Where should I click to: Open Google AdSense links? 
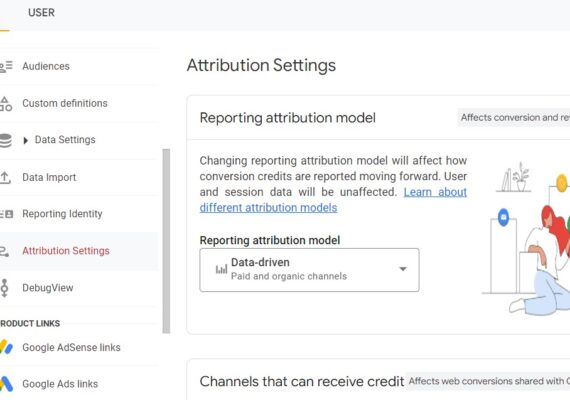click(71, 348)
